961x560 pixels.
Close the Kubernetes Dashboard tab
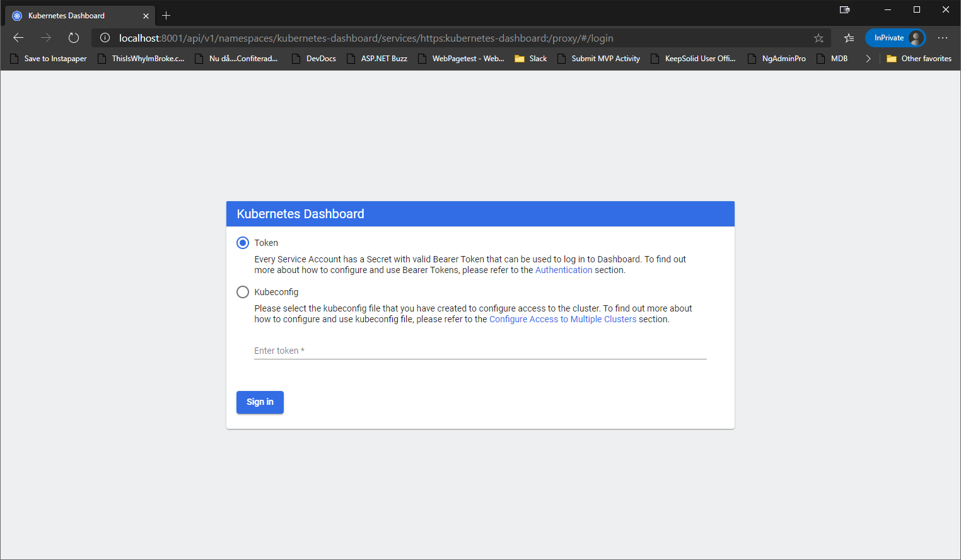[x=146, y=16]
